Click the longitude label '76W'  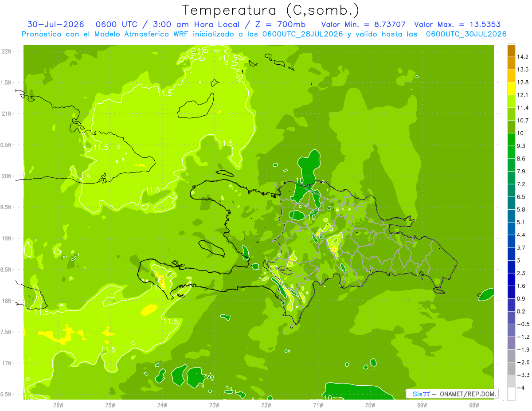coord(58,405)
